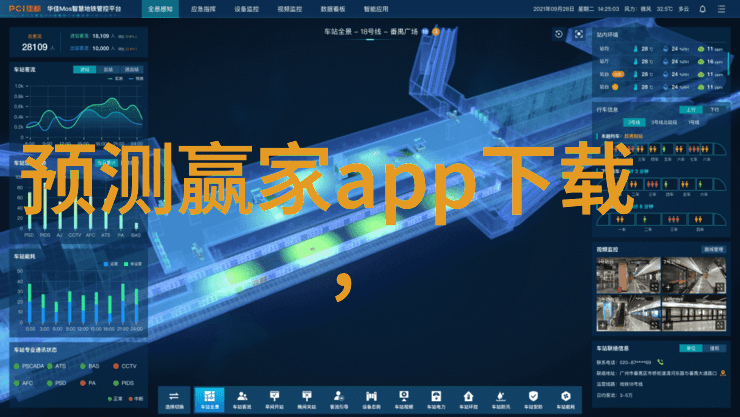The height and width of the screenshot is (417, 740).
Task: Click the 选择切换 switch arrows icon
Action: pyautogui.click(x=175, y=400)
